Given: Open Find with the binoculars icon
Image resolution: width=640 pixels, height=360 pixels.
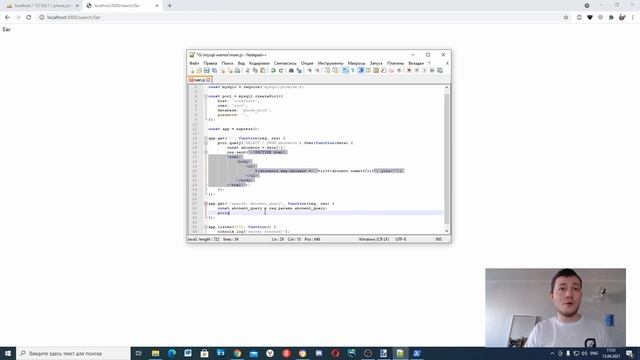Looking at the screenshot, I should tap(291, 70).
